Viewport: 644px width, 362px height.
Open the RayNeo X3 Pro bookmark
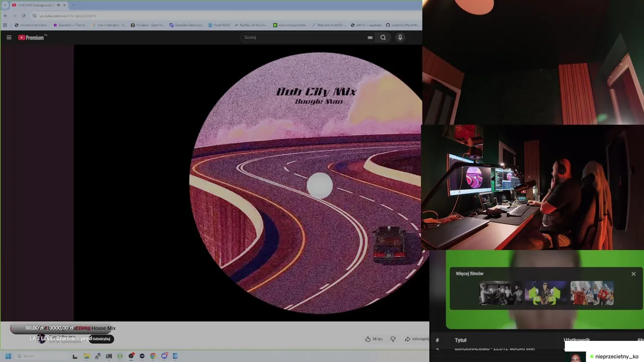pos(252,25)
